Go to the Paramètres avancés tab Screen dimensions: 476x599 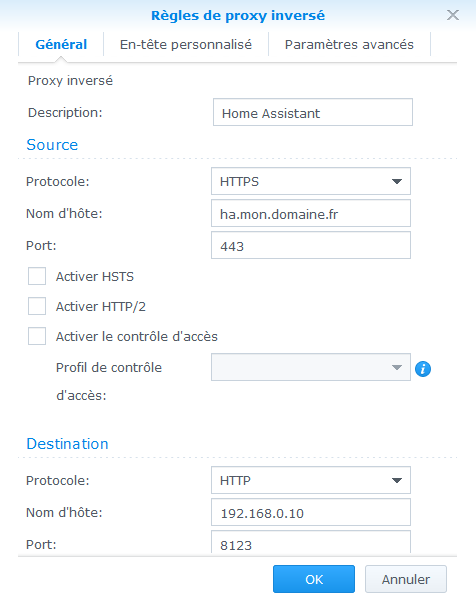coord(349,45)
